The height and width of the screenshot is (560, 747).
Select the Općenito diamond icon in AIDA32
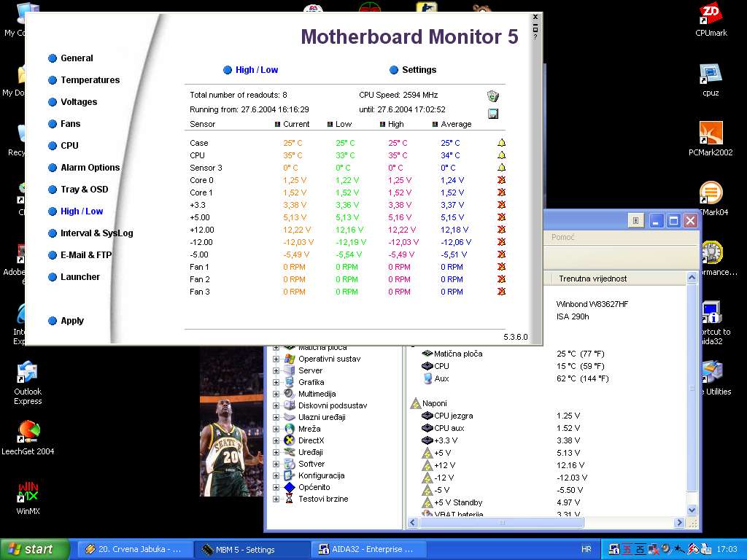coord(289,487)
